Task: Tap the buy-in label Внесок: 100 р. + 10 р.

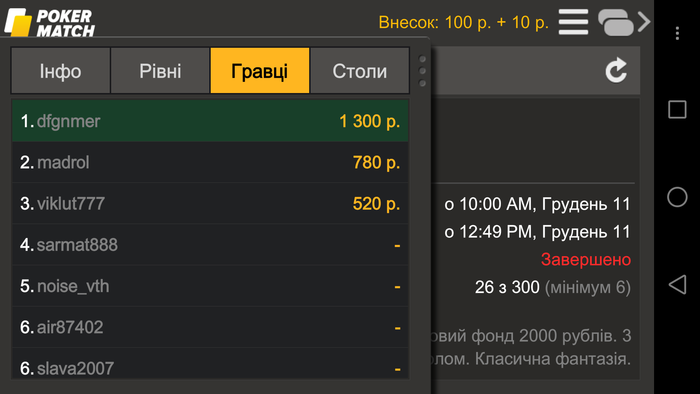Action: click(463, 22)
